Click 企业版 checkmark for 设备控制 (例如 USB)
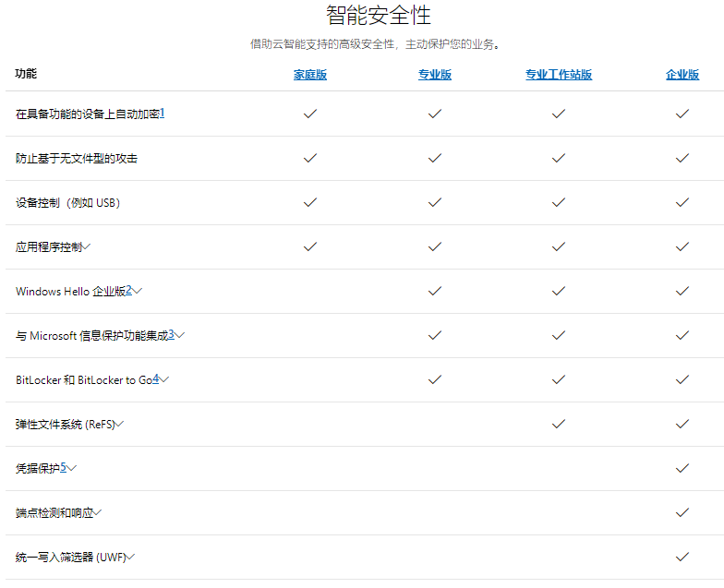Viewport: 724px width, 588px height. coord(682,202)
